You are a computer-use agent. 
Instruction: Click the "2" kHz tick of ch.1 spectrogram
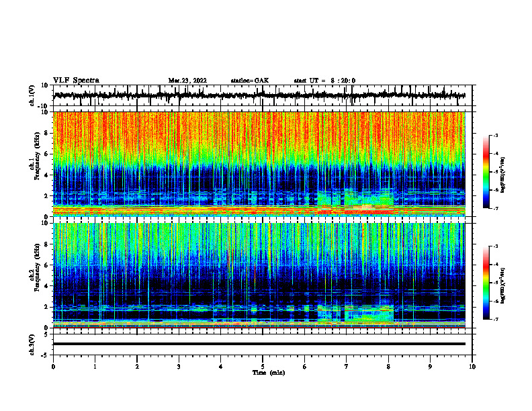[x=46, y=195]
